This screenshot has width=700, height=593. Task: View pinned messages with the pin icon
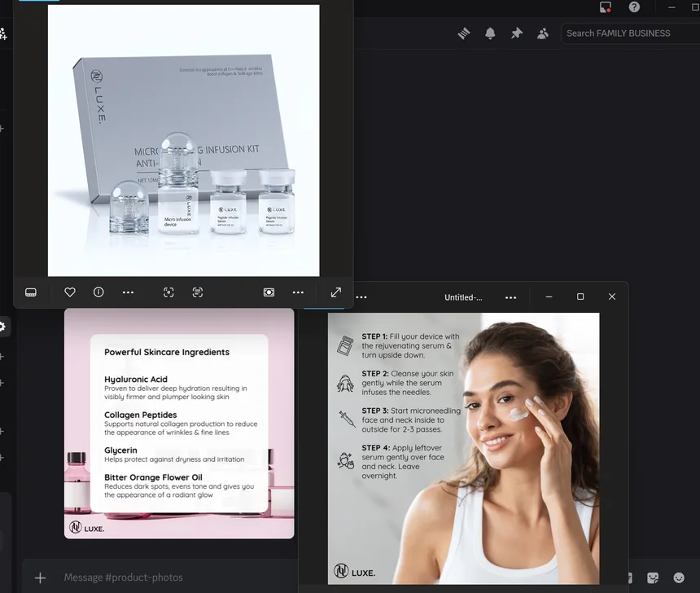click(516, 33)
